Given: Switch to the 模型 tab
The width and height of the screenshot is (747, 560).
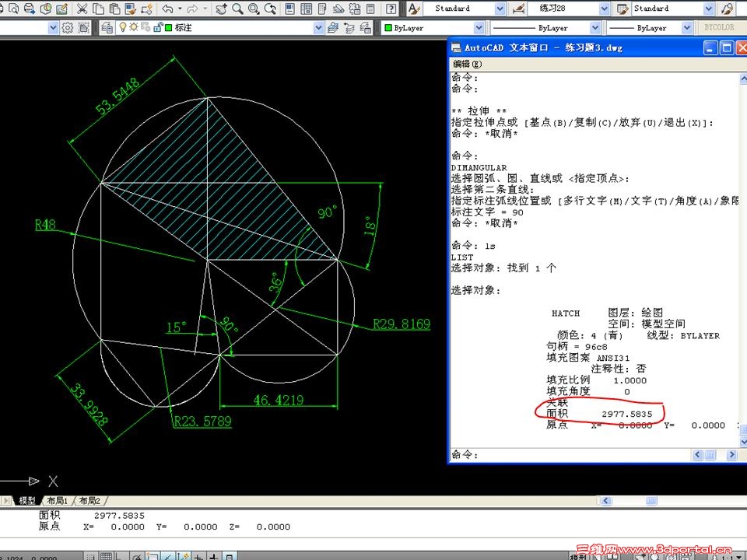Looking at the screenshot, I should 27,500.
